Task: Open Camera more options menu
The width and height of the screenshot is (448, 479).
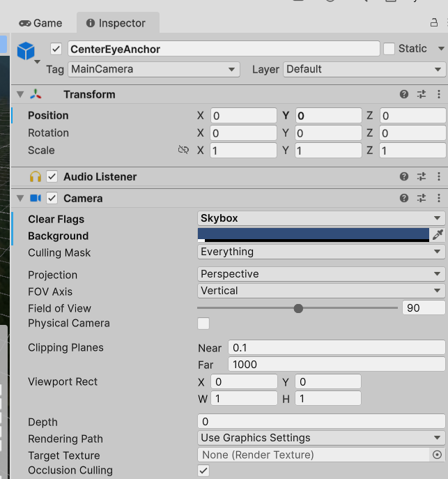Action: (x=439, y=198)
